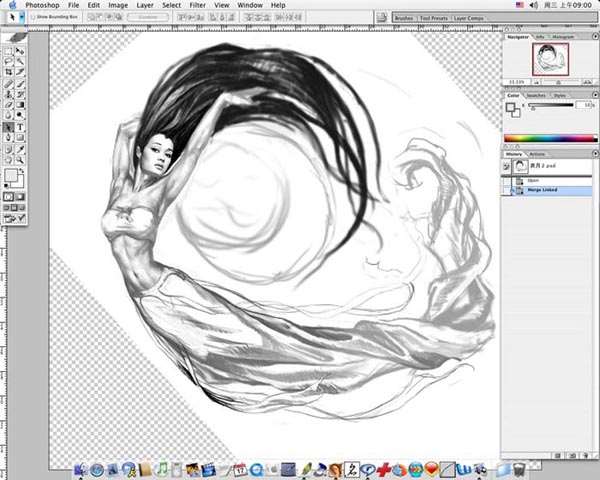Click the Finder icon in Dock
This screenshot has width=600, height=480.
point(80,469)
